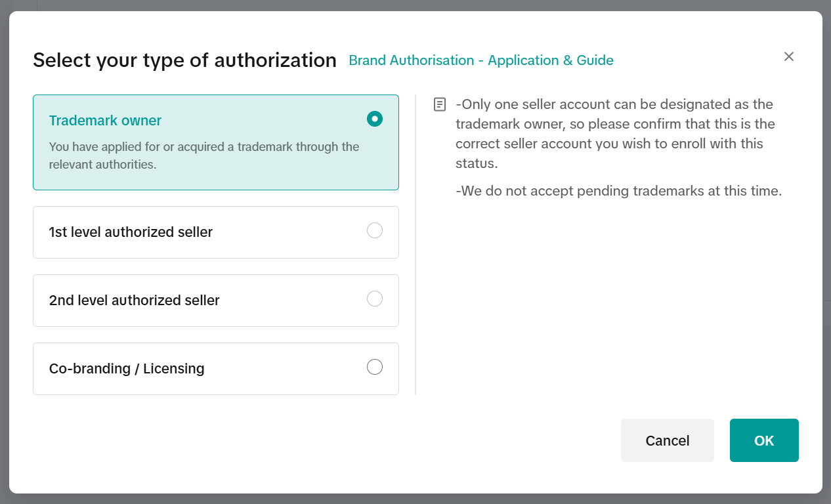Click the empty area below the pending trademarks note
Viewport: 831px width, 504px height.
coord(617,295)
